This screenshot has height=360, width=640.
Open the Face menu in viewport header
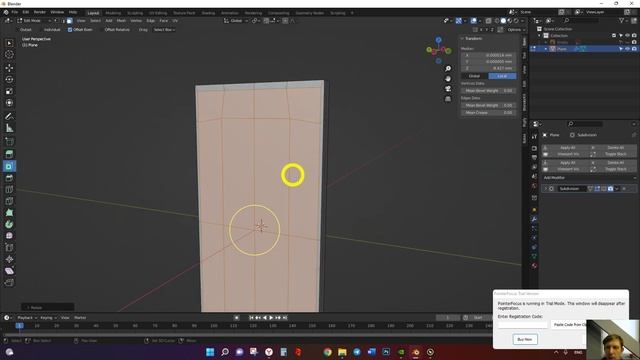tap(164, 20)
